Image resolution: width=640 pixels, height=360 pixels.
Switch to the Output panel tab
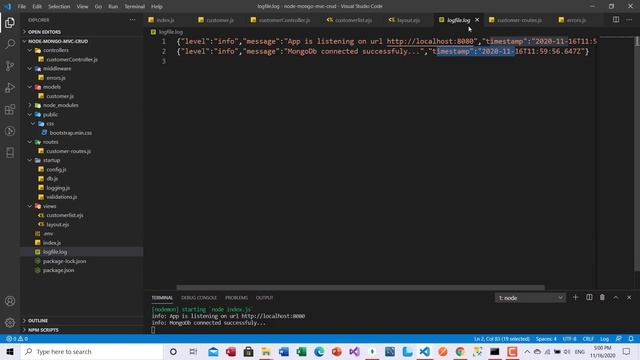[x=264, y=298]
